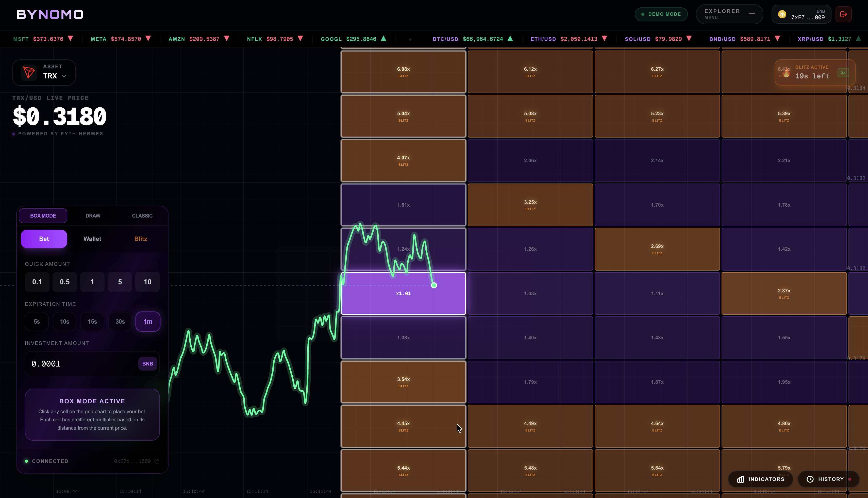The image size is (868, 498).
Task: Click the Bynomo logo
Action: [x=50, y=14]
